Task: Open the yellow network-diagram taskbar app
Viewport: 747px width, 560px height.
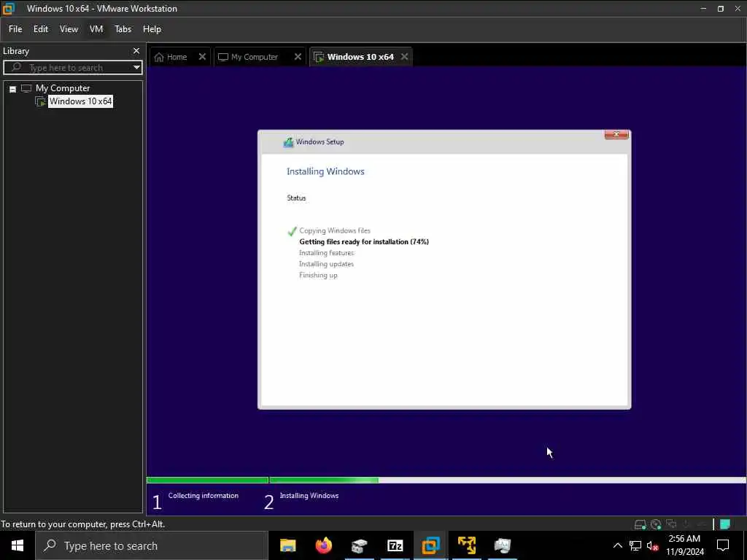Action: coord(467,545)
